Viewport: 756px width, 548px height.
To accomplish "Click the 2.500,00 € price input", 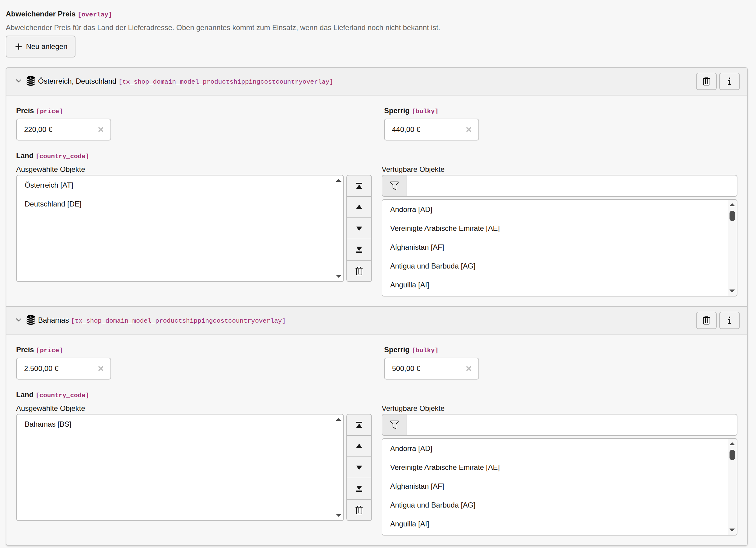I will pos(57,369).
